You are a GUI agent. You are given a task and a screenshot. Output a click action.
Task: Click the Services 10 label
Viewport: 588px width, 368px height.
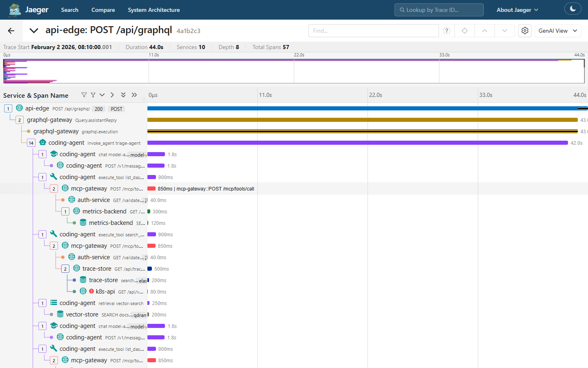[191, 47]
